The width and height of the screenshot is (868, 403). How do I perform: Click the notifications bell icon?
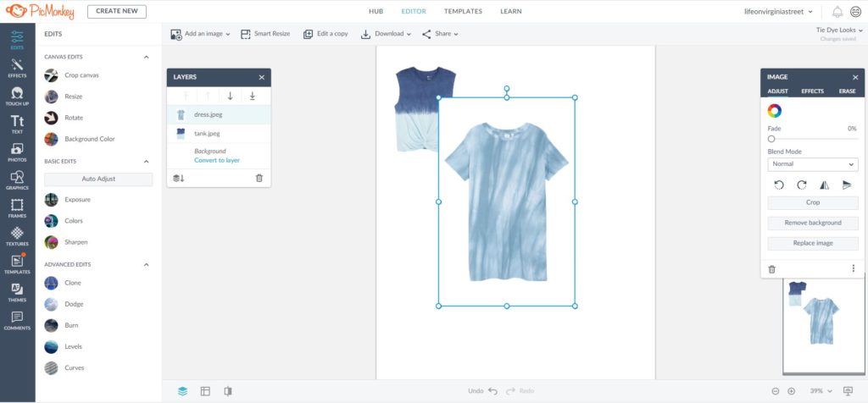pos(837,12)
